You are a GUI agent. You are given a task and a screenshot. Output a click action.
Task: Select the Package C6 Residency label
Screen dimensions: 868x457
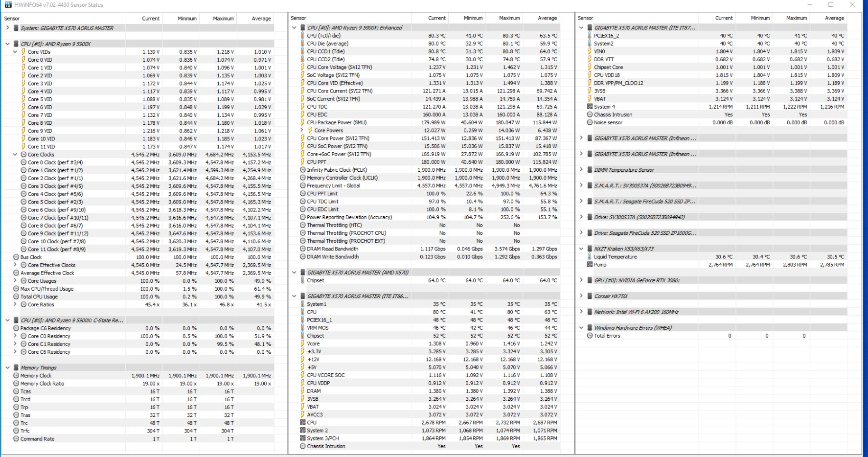46,328
